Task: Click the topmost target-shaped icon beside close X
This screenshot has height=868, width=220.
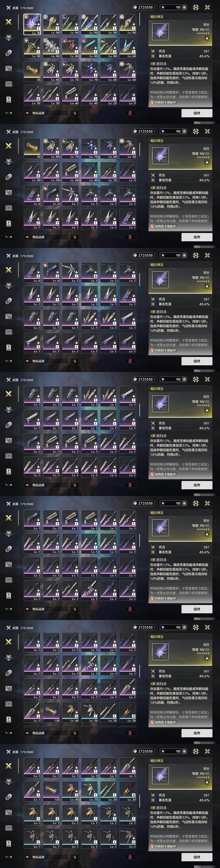Action: [196, 7]
